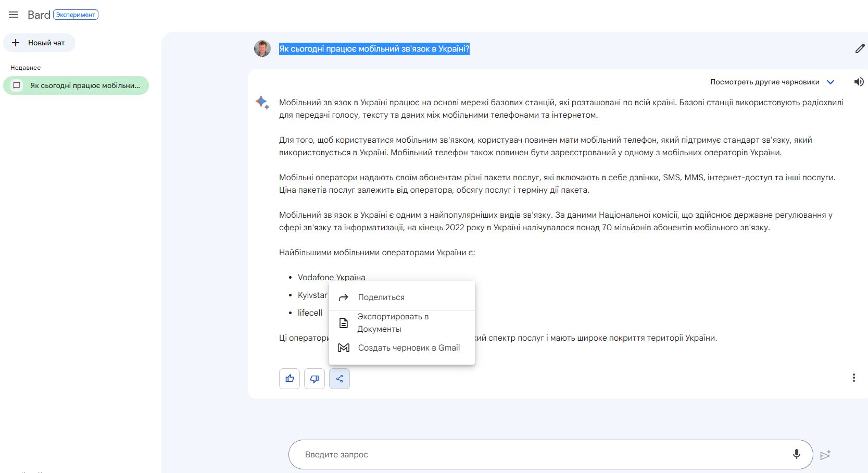Image resolution: width=868 pixels, height=473 pixels.
Task: Open the three-dot more options menu
Action: [x=853, y=378]
